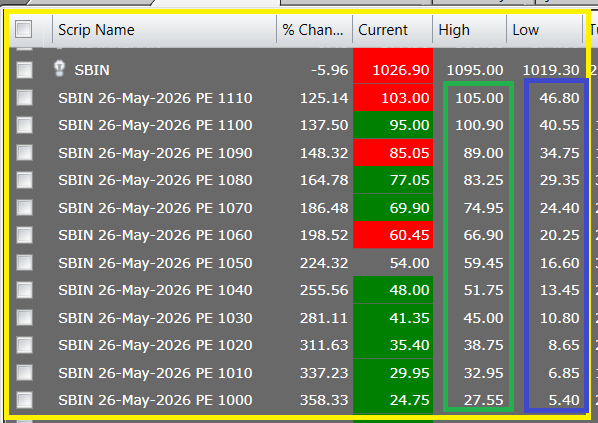Check the SBIN PE 1050 row checkbox
The width and height of the screenshot is (598, 423).
(x=24, y=263)
